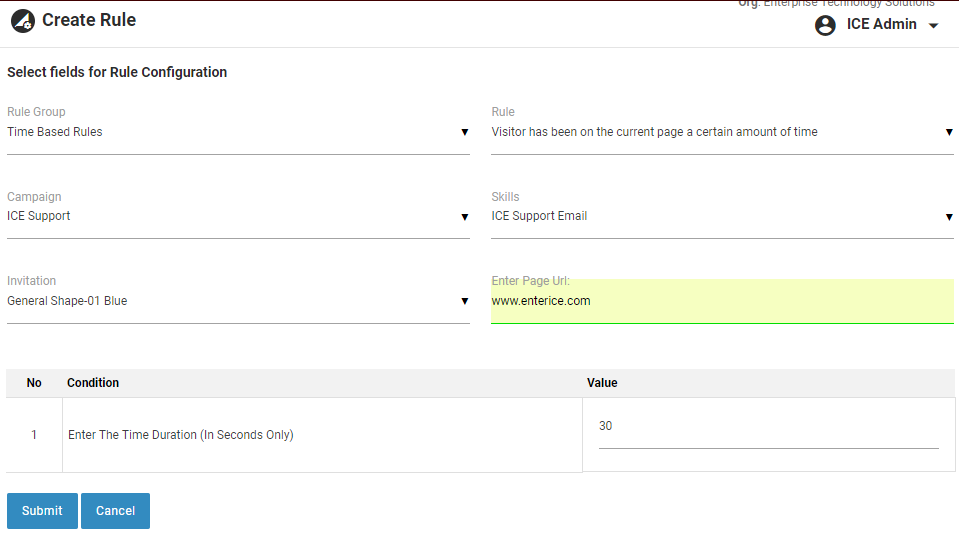Click the Enter The Time Duration condition text
The width and height of the screenshot is (959, 550).
click(180, 435)
